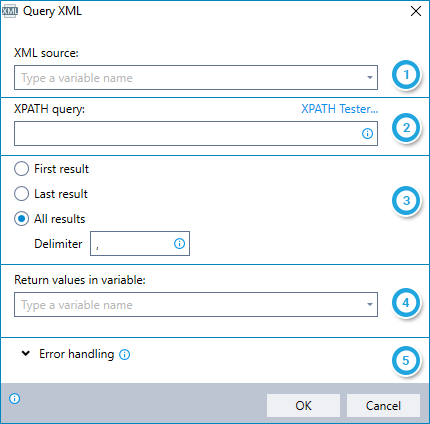Click info icon next to Error handling
The image size is (430, 424).
(125, 354)
